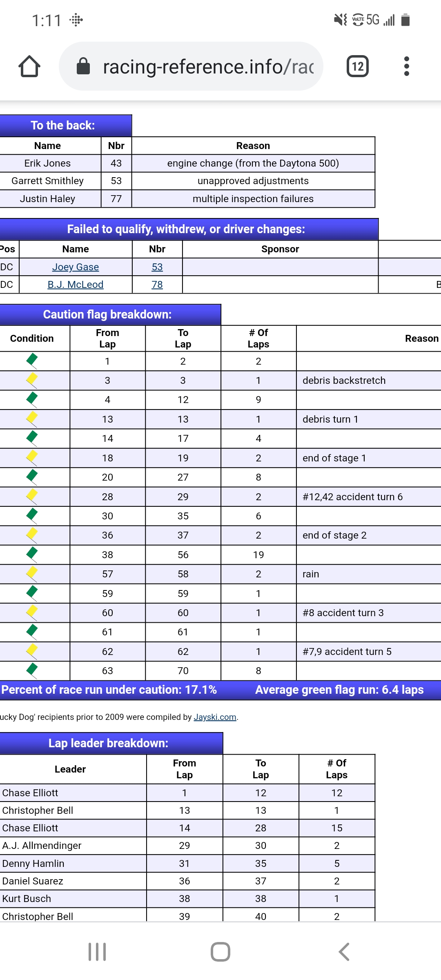Image resolution: width=441 pixels, height=980 pixels.
Task: Tap the Android back navigation button
Action: [x=344, y=952]
